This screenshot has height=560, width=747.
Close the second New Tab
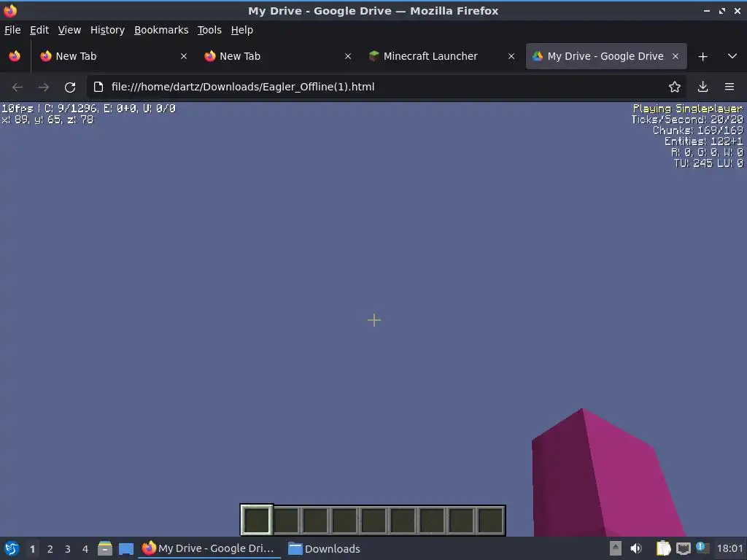[347, 56]
